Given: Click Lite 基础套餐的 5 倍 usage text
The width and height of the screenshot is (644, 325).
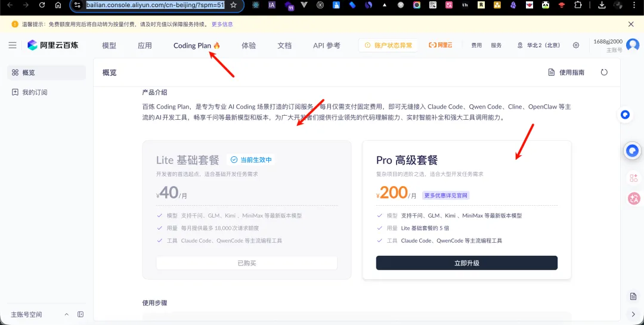Looking at the screenshot, I should [x=425, y=228].
